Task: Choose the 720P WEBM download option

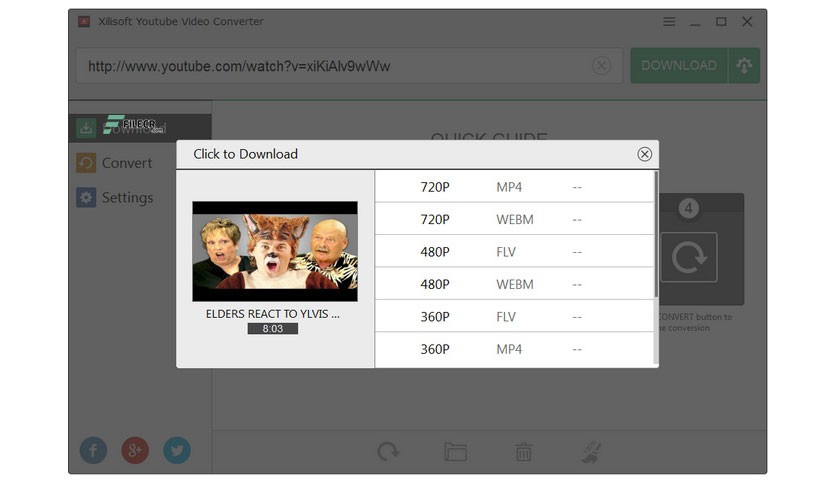Action: [514, 219]
